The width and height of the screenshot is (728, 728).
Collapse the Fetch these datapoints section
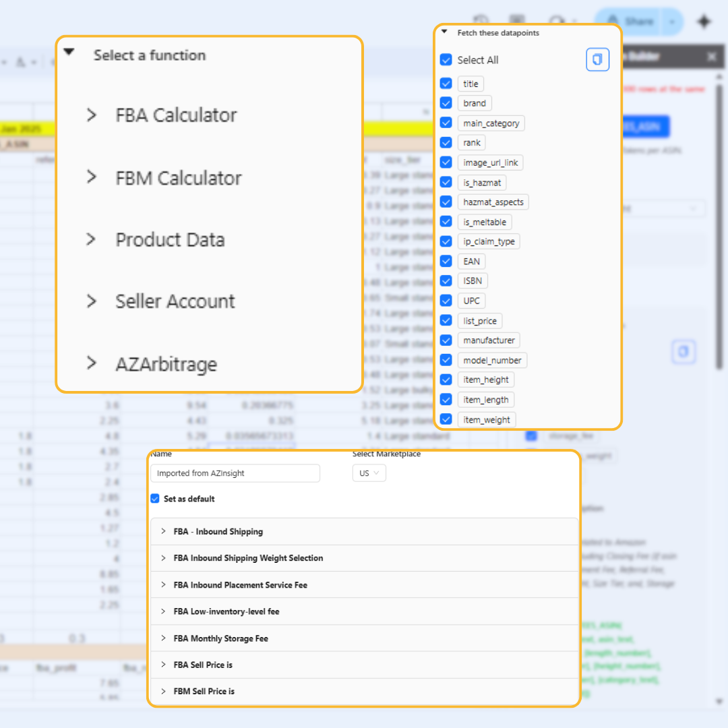[444, 32]
